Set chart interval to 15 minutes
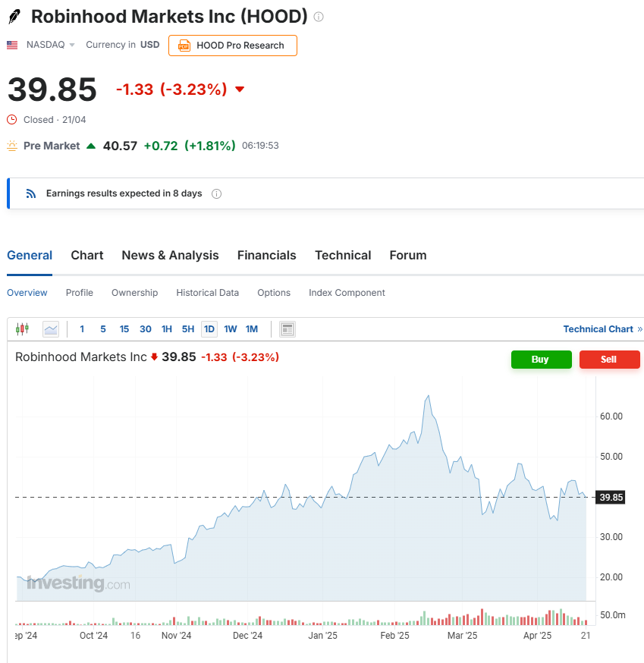Image resolution: width=644 pixels, height=663 pixels. [124, 329]
